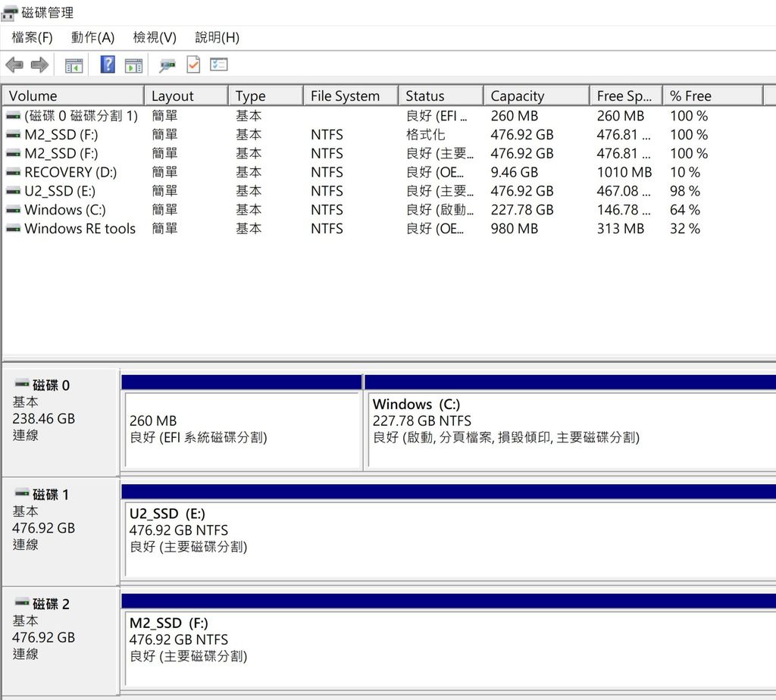Click the 良好 (EFI ... status cell
The width and height of the screenshot is (776, 700).
[436, 116]
